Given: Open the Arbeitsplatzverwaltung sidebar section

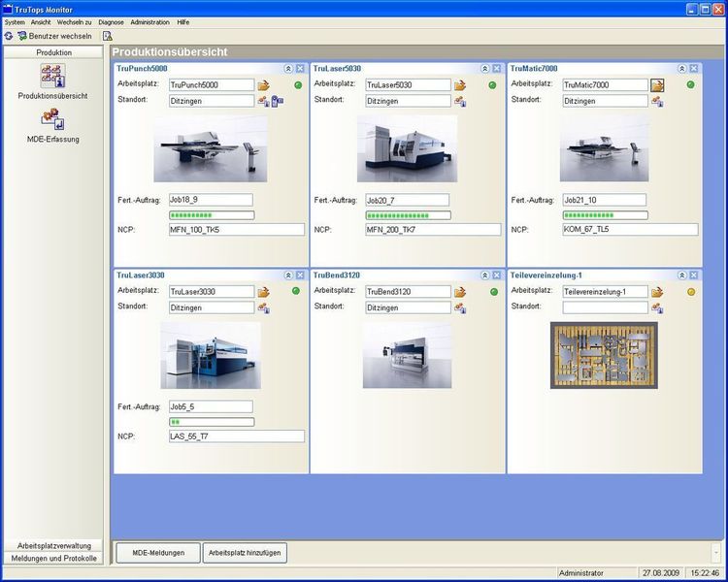Looking at the screenshot, I should [x=53, y=546].
